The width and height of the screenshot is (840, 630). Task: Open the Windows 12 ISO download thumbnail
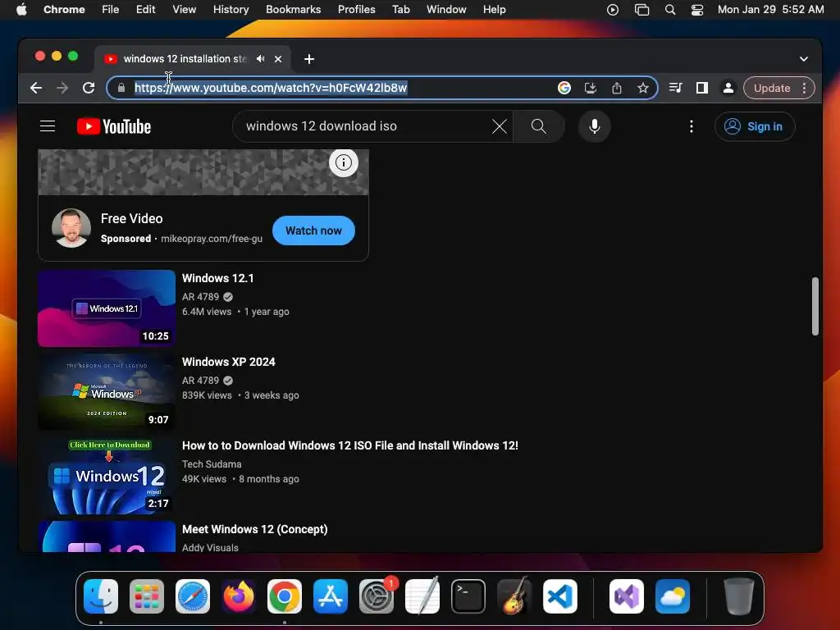(107, 476)
